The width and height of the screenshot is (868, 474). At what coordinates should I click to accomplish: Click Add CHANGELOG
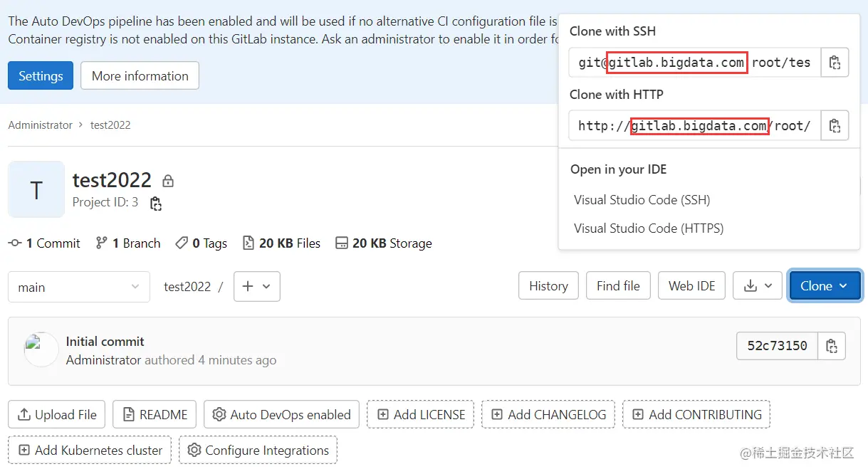point(548,414)
